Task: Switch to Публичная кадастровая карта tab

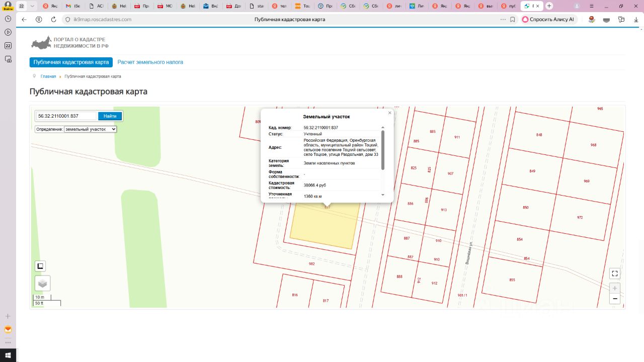Action: pos(71,62)
